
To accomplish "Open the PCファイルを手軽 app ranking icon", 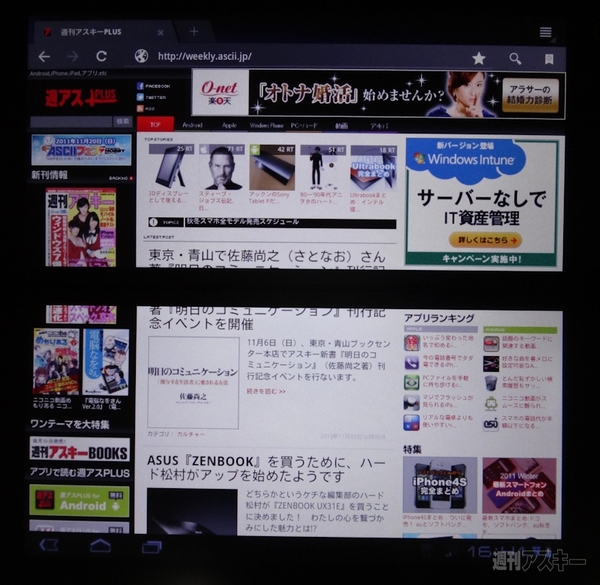I will tap(412, 382).
